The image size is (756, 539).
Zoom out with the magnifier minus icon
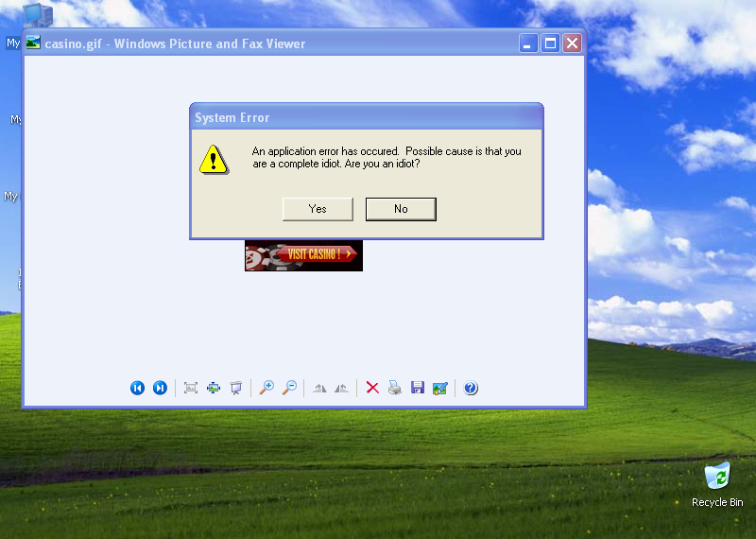point(289,388)
